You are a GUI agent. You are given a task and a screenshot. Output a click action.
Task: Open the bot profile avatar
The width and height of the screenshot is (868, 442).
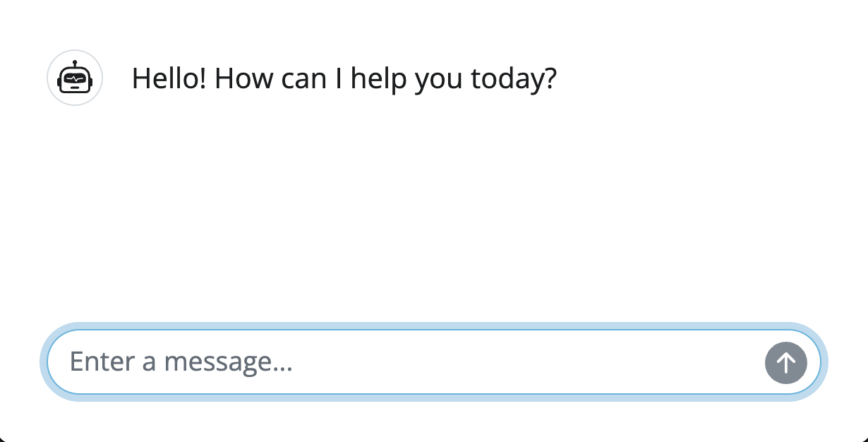75,78
